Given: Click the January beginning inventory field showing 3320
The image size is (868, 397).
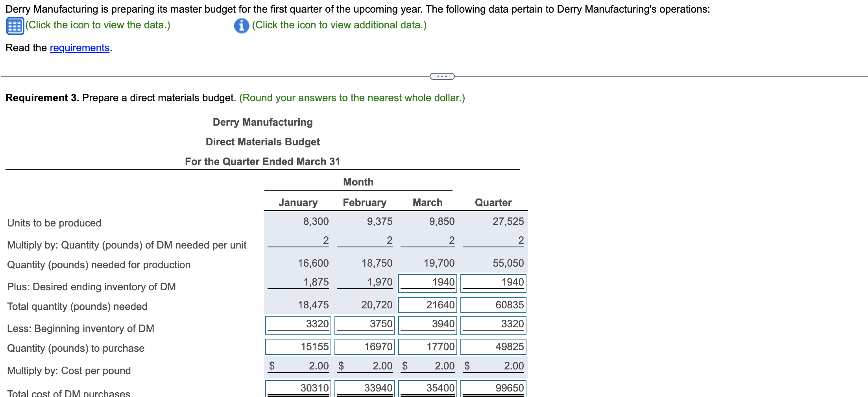Looking at the screenshot, I should [x=298, y=325].
